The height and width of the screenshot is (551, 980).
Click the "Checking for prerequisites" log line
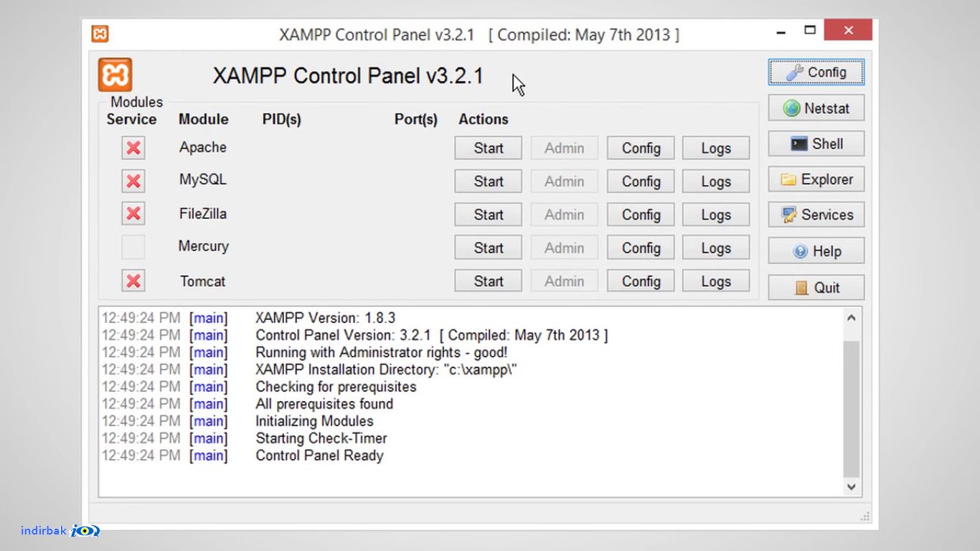(336, 387)
